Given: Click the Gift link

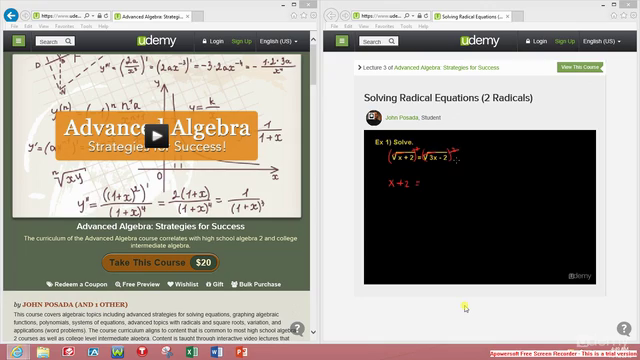Looking at the screenshot, I should point(215,284).
